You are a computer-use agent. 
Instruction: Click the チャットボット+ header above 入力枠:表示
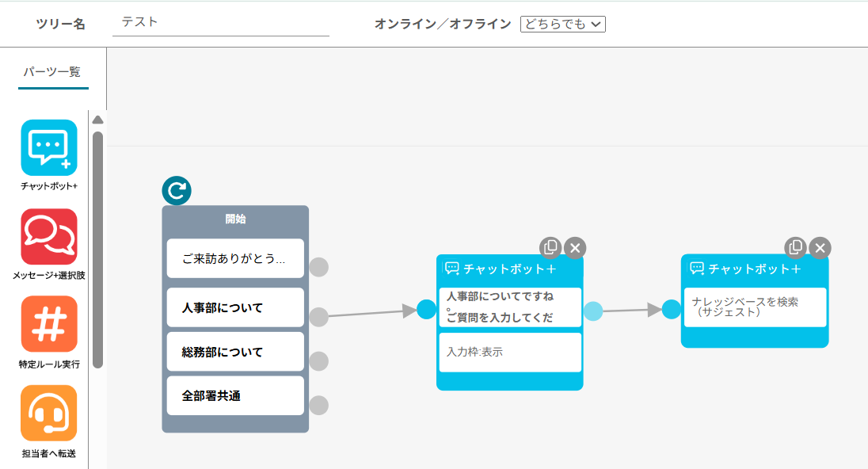point(509,269)
